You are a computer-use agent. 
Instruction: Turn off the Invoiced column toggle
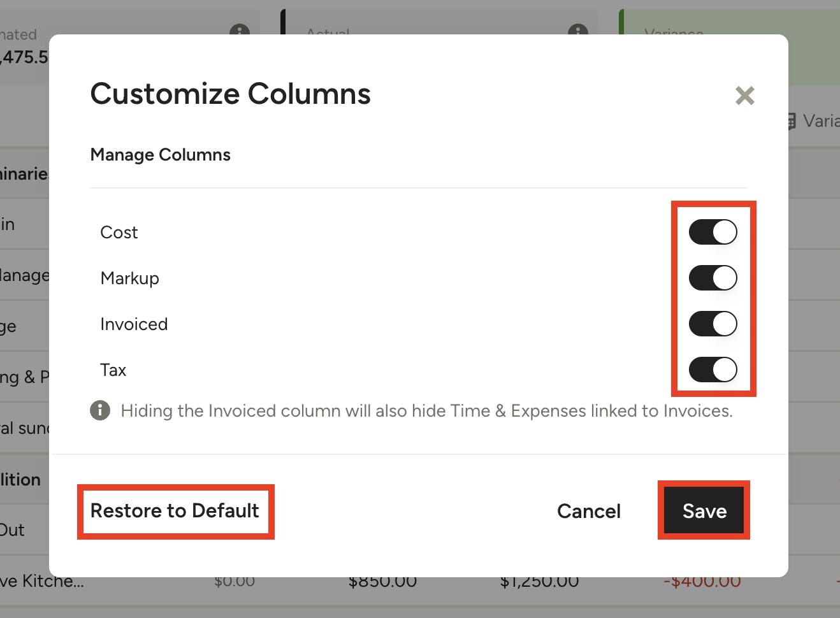click(x=713, y=324)
